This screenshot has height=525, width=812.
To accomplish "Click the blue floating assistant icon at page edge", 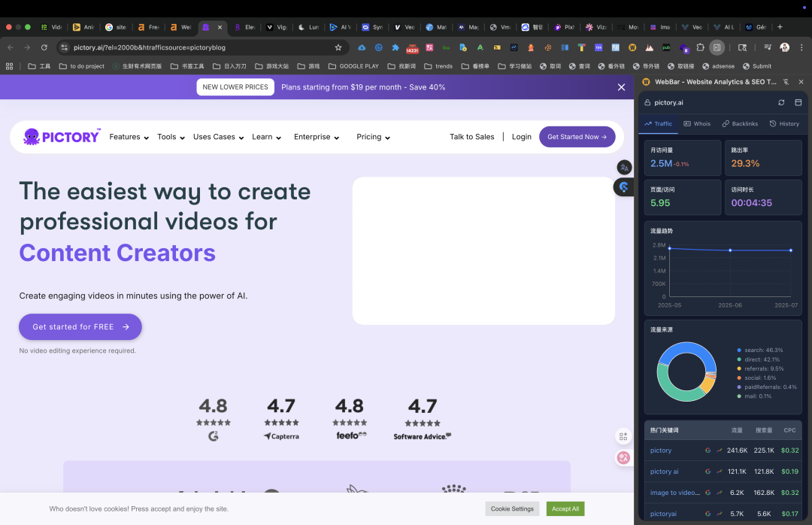I will [x=623, y=187].
